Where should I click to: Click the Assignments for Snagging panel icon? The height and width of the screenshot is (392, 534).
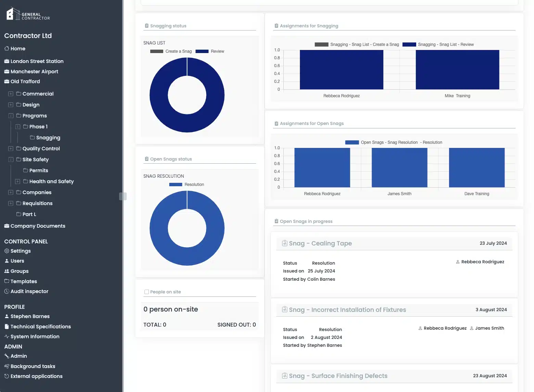[276, 26]
